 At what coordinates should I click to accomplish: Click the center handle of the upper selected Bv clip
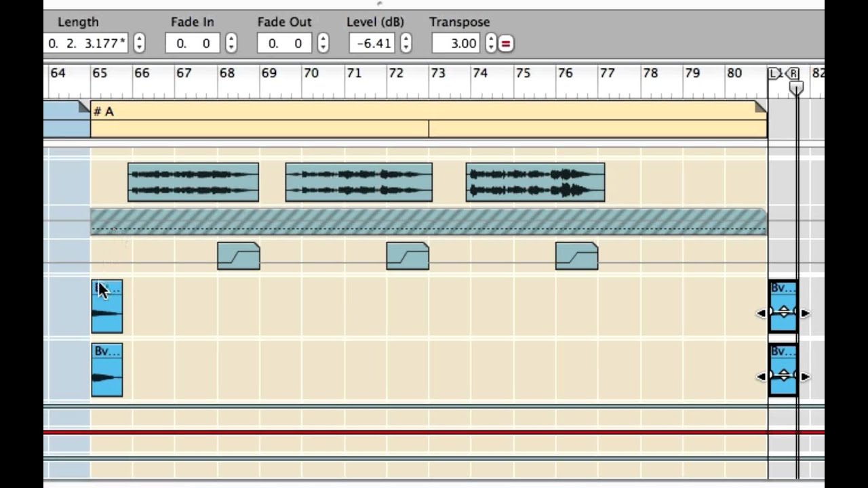point(783,312)
